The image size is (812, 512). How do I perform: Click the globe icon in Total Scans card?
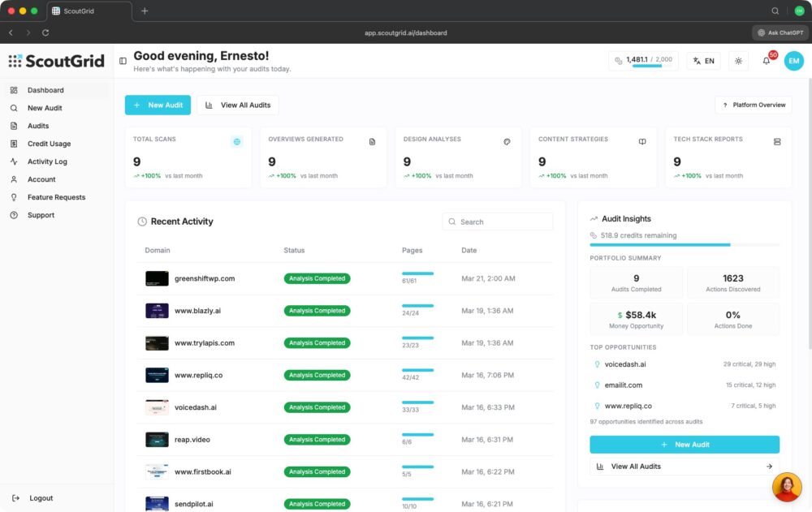(237, 141)
